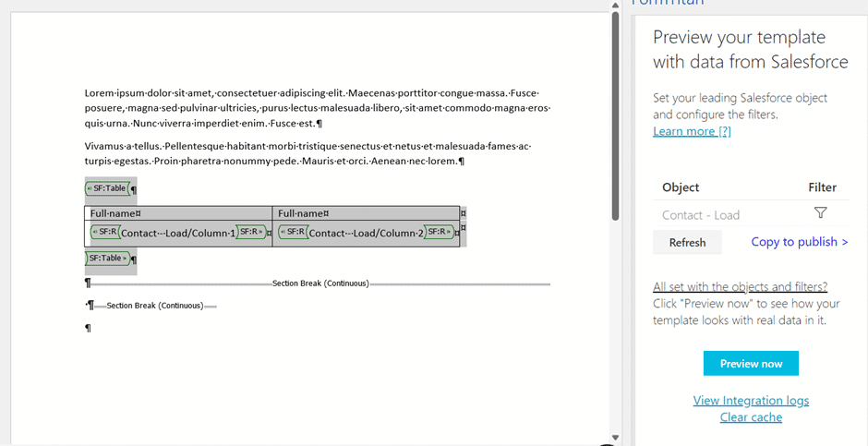Click the filter funnel icon for Contact - Load

coord(820,213)
